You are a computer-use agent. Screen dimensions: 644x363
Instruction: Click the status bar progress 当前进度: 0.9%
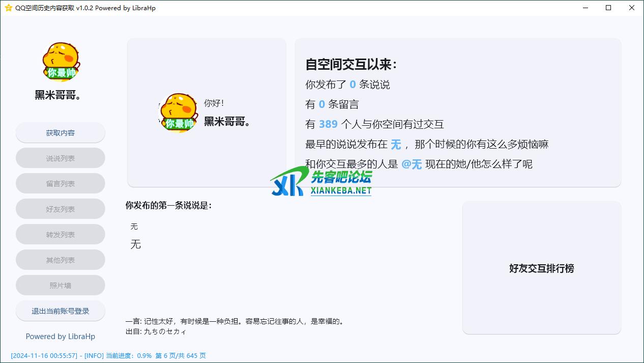click(x=129, y=356)
